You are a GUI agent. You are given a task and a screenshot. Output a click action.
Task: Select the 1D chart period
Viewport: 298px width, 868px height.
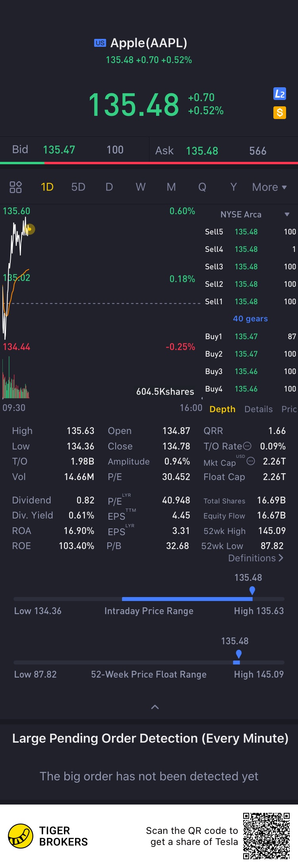47,187
